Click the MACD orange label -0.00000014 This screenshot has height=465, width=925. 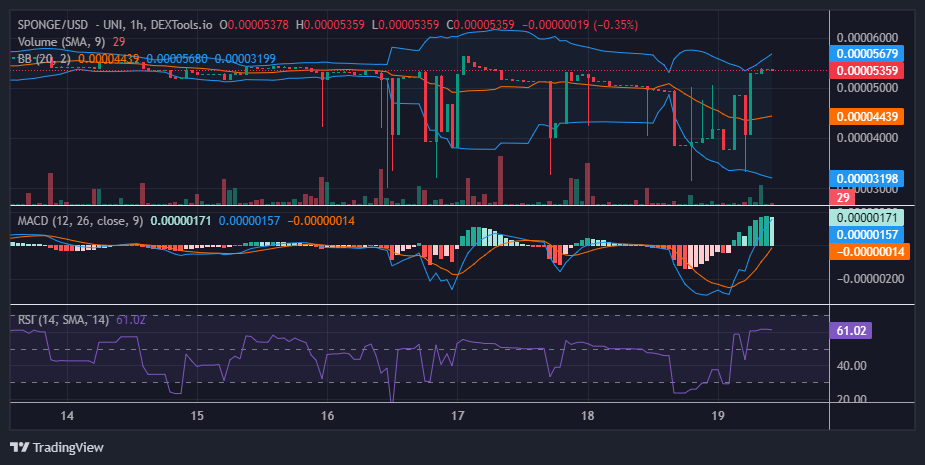point(870,251)
